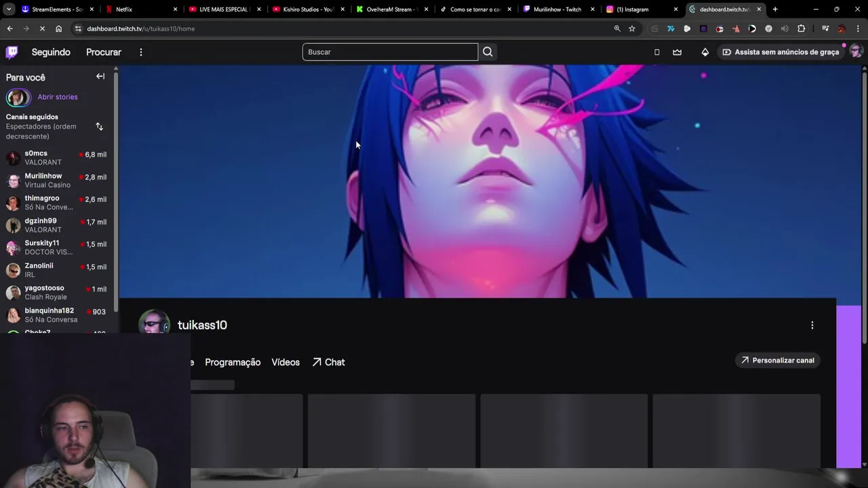Open the Programação channel tab
Image resolution: width=868 pixels, height=488 pixels.
(233, 363)
